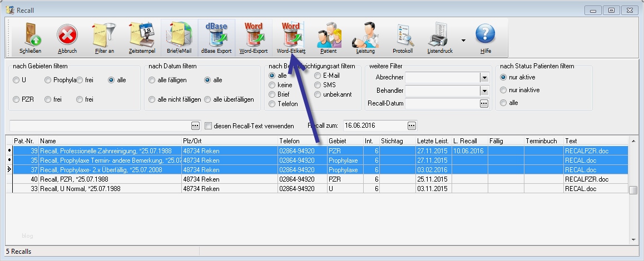The width and height of the screenshot is (644, 261).
Task: Activate the Filter an funnel icon
Action: (x=105, y=35)
